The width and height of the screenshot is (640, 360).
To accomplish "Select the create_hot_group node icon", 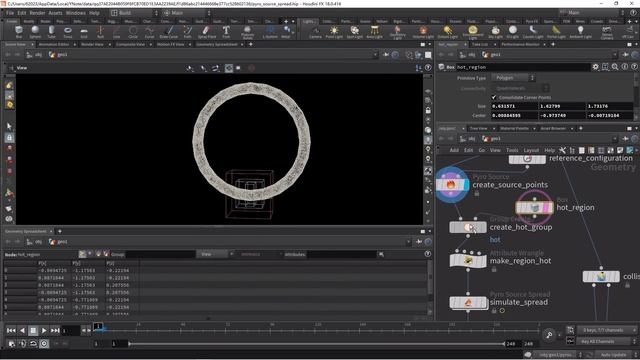I will [x=468, y=227].
